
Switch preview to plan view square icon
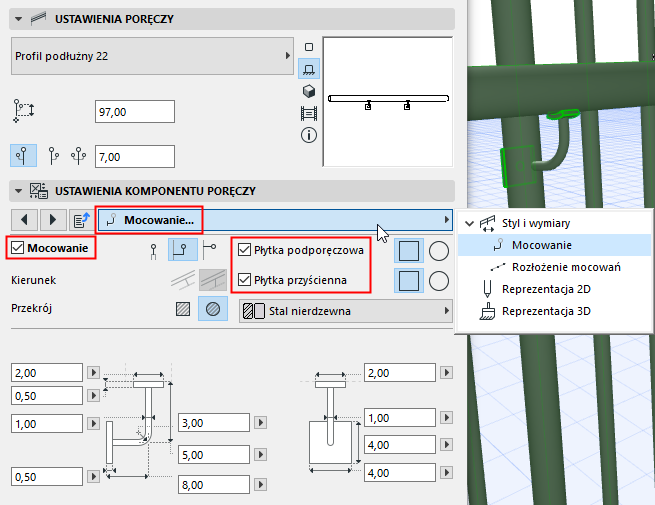(x=309, y=47)
